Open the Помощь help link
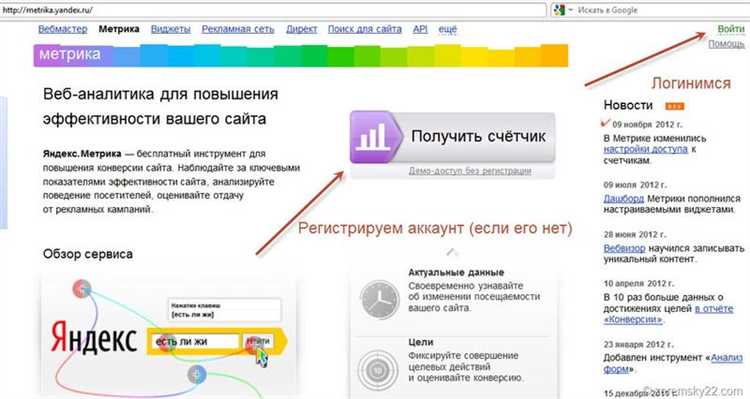 point(726,44)
